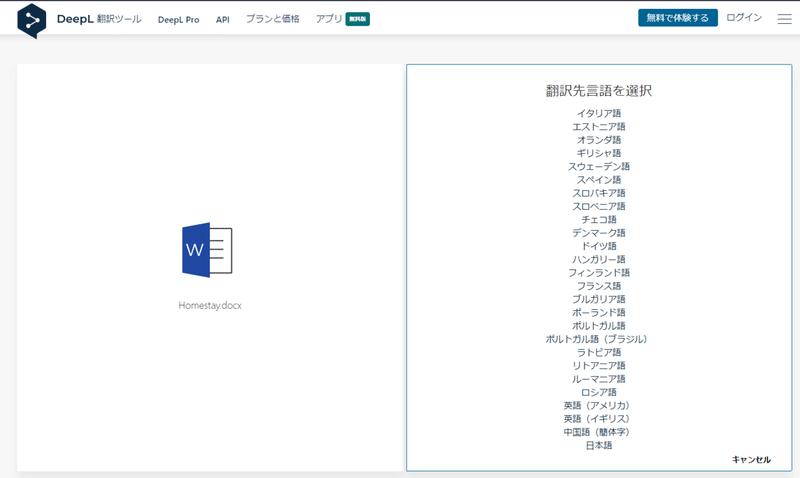
Task: Open the DeepL Pro menu item
Action: coord(179,19)
